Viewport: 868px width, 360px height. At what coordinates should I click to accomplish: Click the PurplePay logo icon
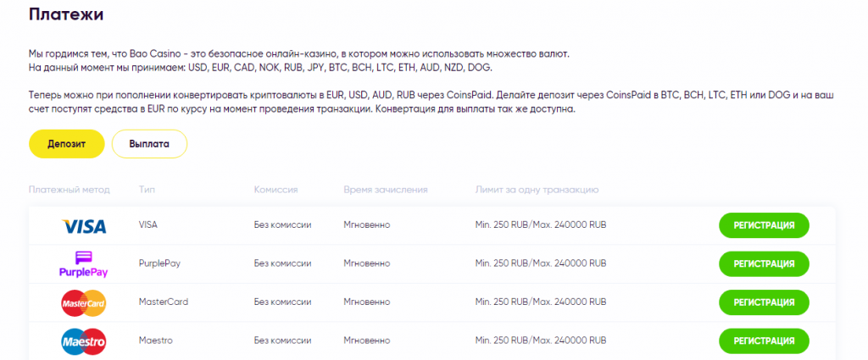[83, 264]
